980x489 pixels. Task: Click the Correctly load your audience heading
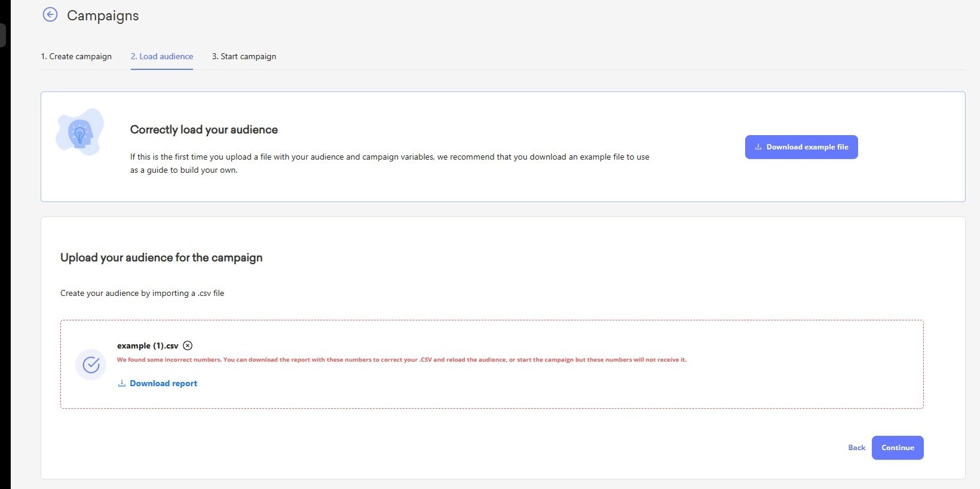(x=204, y=130)
